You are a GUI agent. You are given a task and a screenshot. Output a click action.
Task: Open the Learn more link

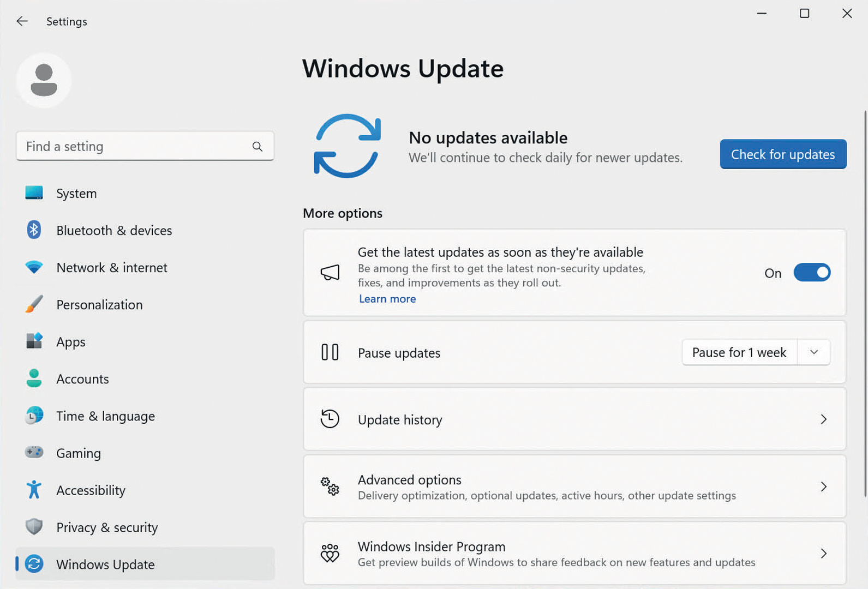coord(387,298)
